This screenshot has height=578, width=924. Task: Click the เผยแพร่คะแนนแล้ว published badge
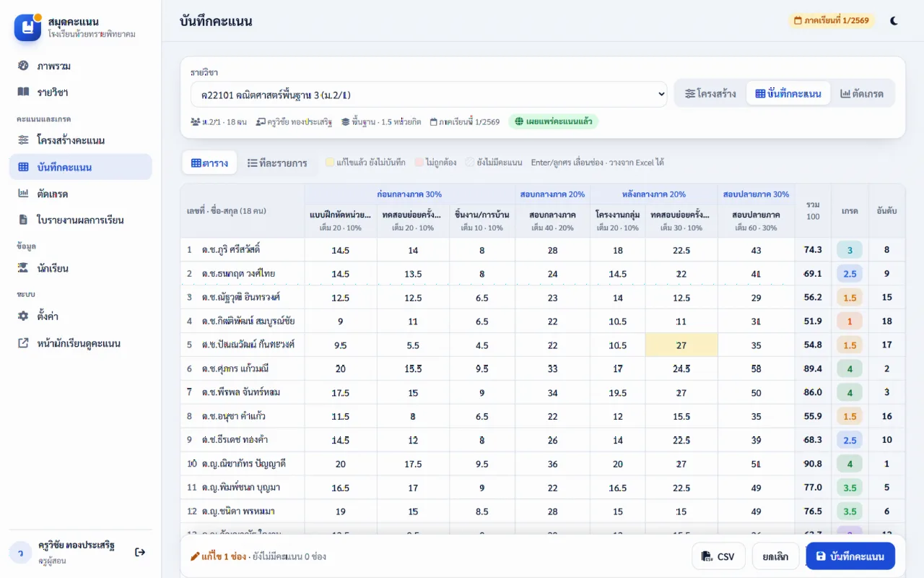click(554, 121)
